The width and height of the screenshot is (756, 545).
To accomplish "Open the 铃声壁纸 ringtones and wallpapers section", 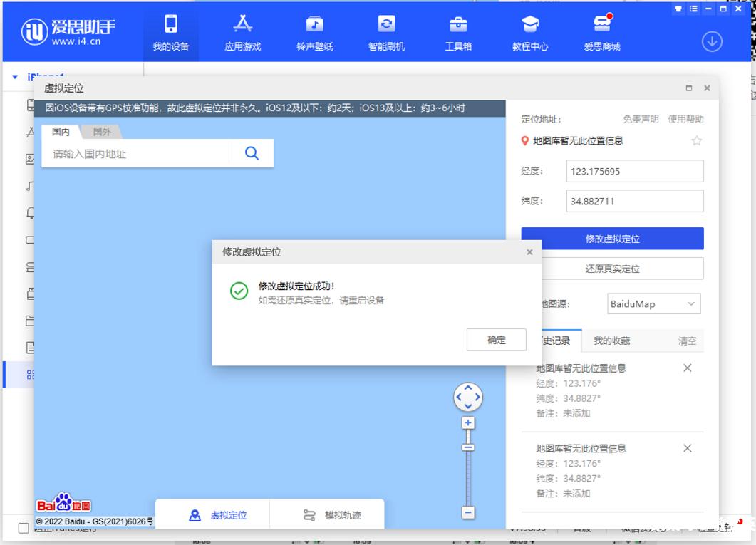I will tap(314, 32).
